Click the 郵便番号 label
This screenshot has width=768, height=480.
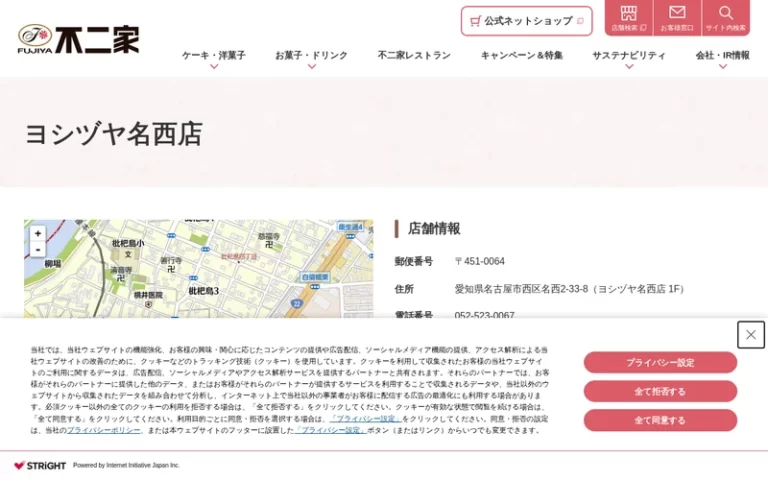(x=414, y=262)
